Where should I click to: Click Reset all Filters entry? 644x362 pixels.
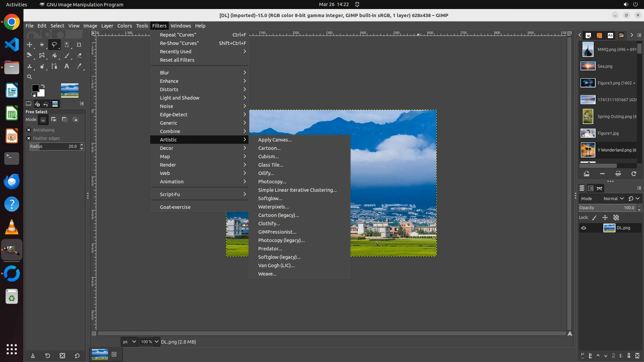[x=177, y=60]
